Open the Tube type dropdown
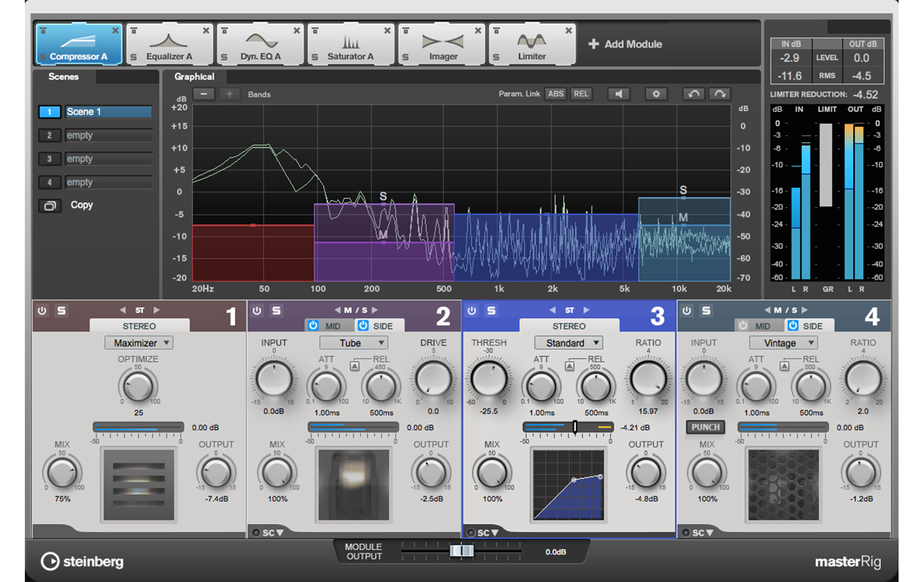This screenshot has width=924, height=582. pyautogui.click(x=353, y=343)
